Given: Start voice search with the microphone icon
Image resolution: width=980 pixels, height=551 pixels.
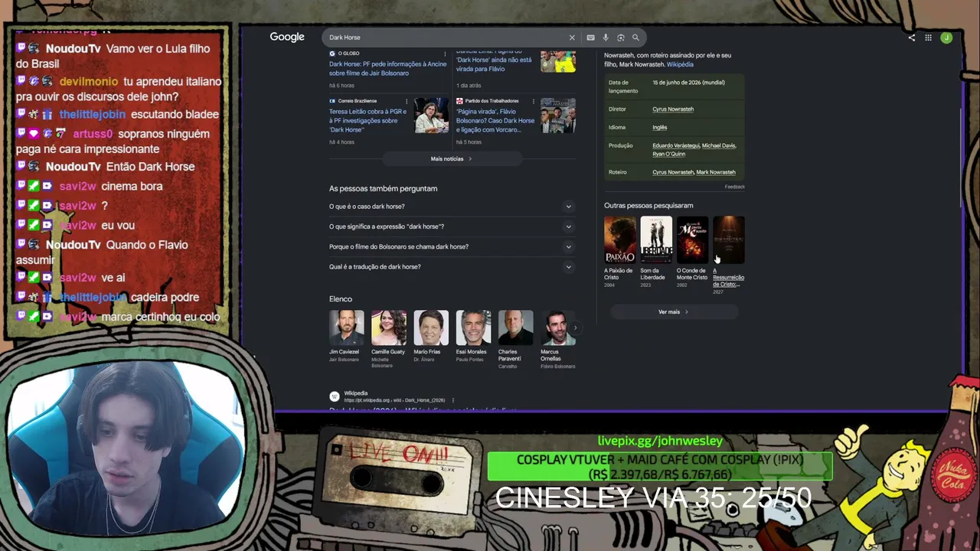Looking at the screenshot, I should pos(606,37).
